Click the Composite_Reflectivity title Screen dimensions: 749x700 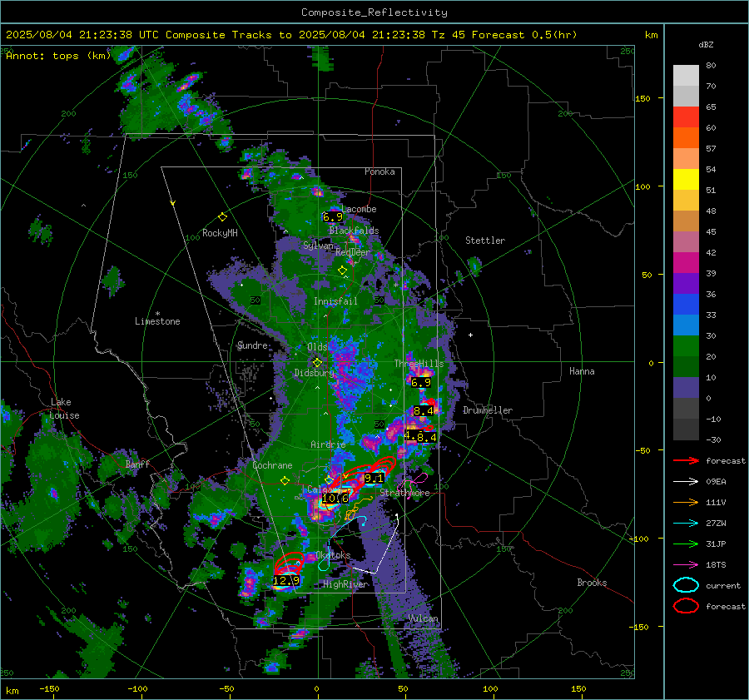[x=374, y=12]
